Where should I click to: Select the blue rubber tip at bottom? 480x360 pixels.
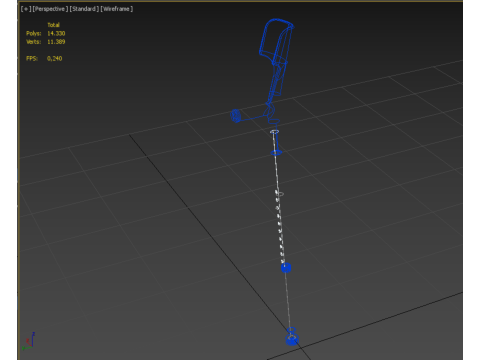[292, 340]
